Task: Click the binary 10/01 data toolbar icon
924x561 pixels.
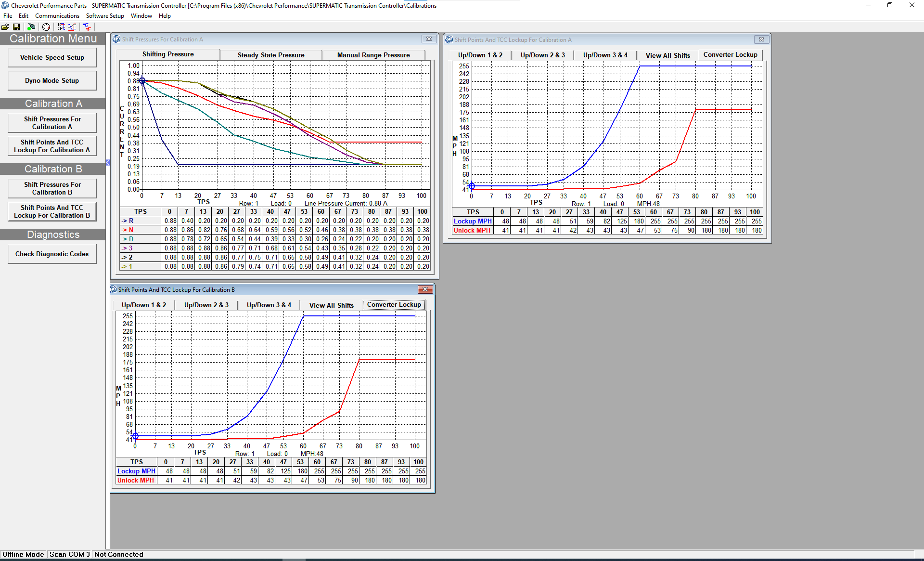Action: (x=61, y=27)
